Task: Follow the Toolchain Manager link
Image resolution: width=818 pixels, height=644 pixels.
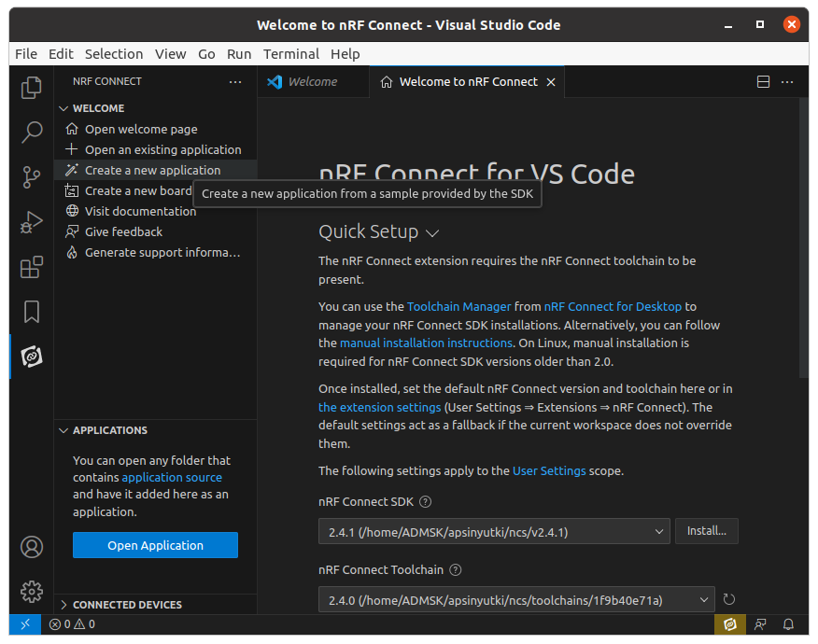Action: (x=459, y=307)
